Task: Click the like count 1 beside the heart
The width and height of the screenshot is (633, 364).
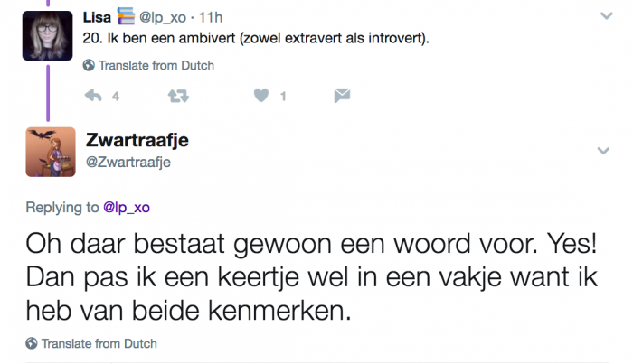Action: tap(283, 97)
